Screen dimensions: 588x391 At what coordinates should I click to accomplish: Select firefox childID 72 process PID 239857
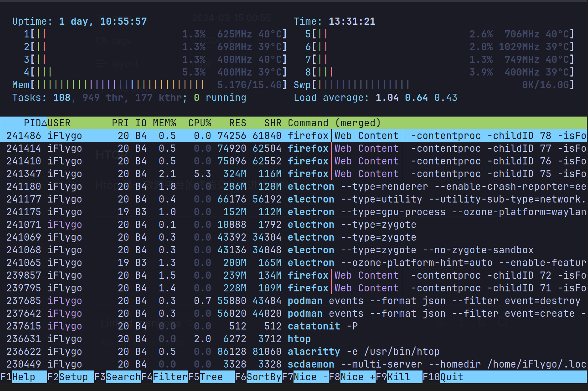pyautogui.click(x=294, y=275)
